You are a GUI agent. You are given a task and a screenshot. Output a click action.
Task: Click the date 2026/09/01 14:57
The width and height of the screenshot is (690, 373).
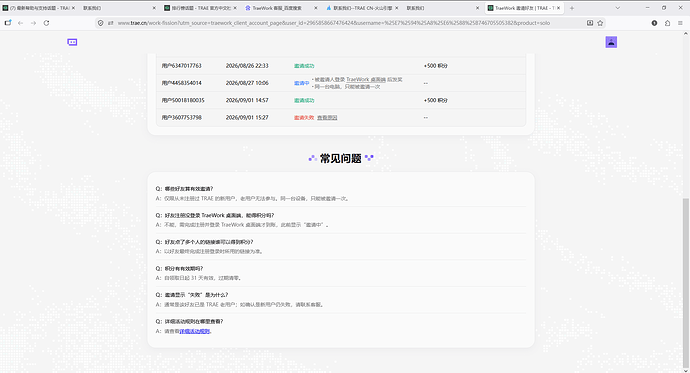tap(247, 100)
